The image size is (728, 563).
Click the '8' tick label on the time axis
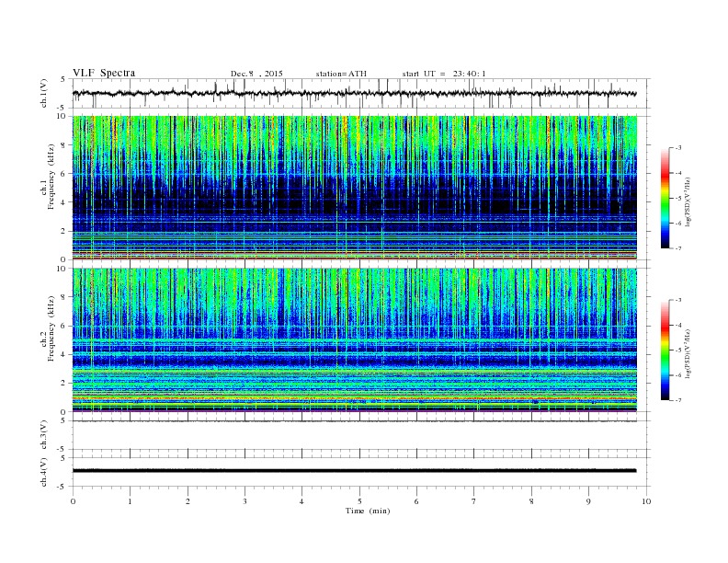(531, 501)
